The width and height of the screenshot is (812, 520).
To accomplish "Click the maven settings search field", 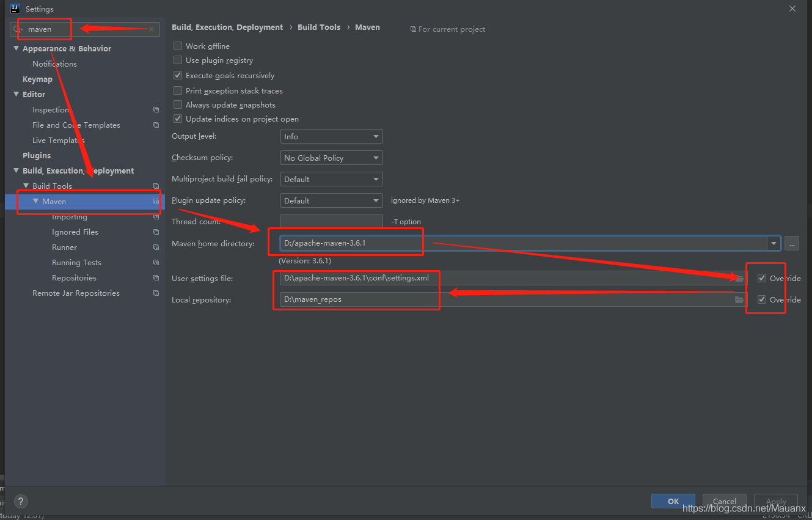I will pyautogui.click(x=85, y=29).
